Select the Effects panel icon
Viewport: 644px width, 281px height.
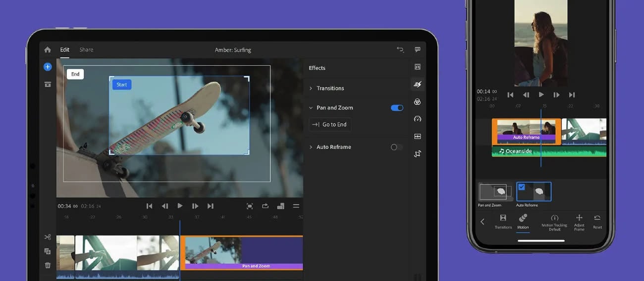tap(417, 84)
